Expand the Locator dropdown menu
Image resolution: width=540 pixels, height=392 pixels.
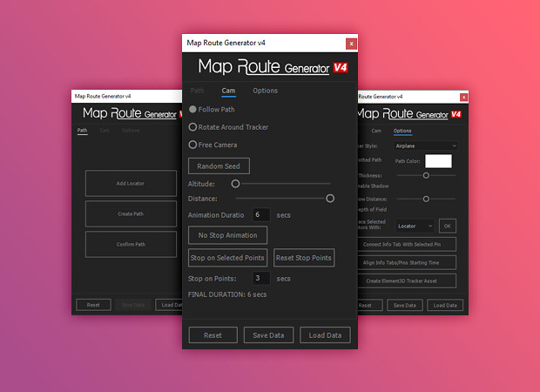(x=413, y=226)
